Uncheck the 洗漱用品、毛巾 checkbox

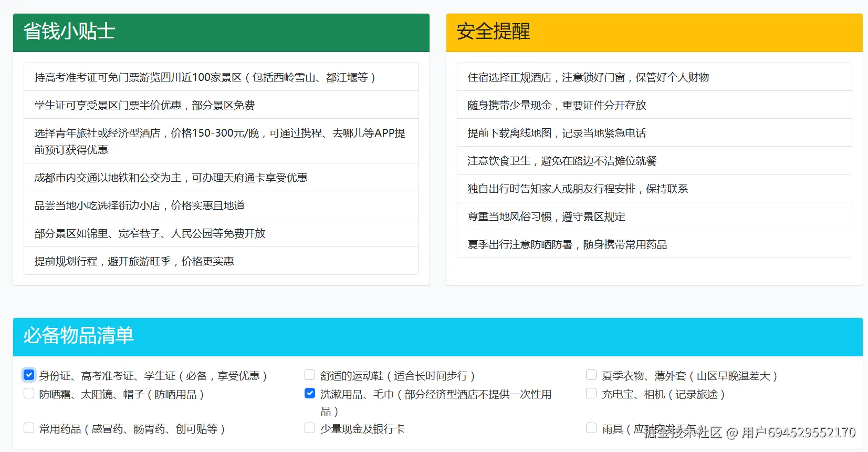pos(310,393)
